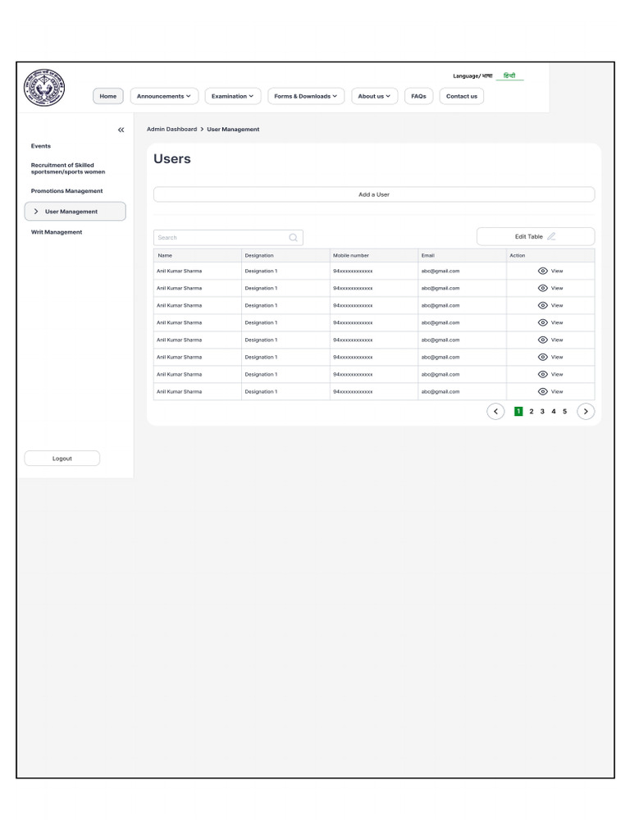The image size is (630, 840).
Task: Click eye icon in second table row
Action: pos(543,288)
